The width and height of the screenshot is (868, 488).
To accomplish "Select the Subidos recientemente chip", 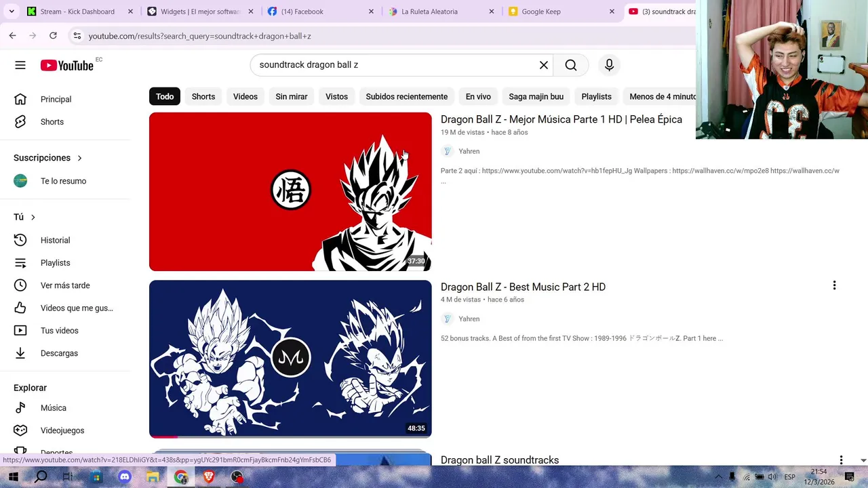I will coord(407,96).
